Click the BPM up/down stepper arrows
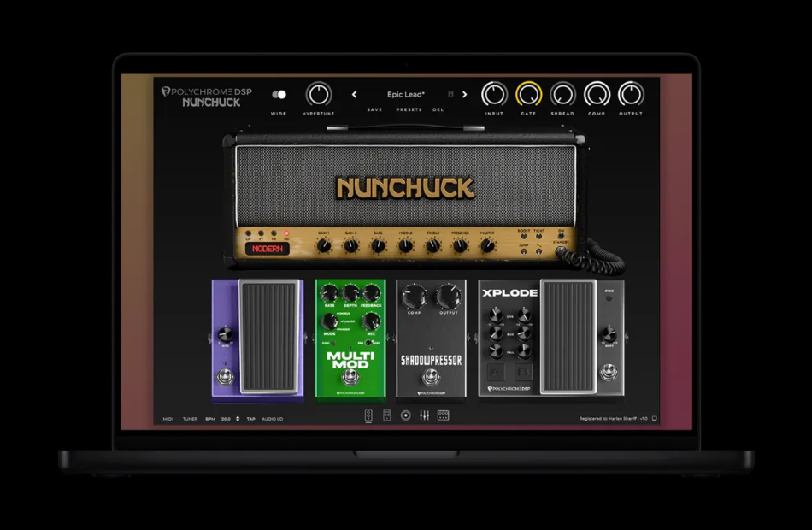 (x=238, y=419)
